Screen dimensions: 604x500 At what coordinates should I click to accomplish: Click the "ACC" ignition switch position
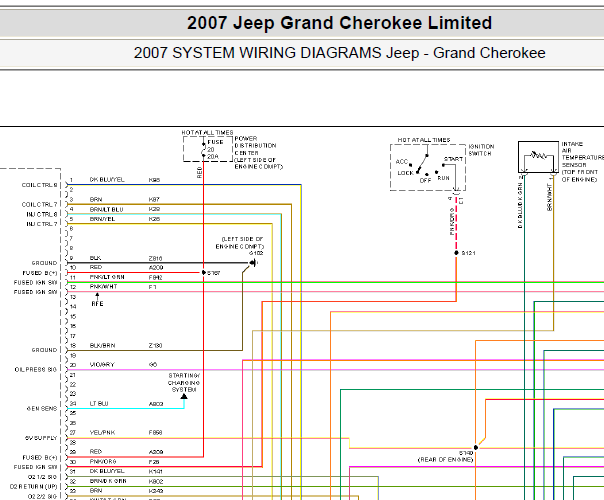(x=401, y=161)
